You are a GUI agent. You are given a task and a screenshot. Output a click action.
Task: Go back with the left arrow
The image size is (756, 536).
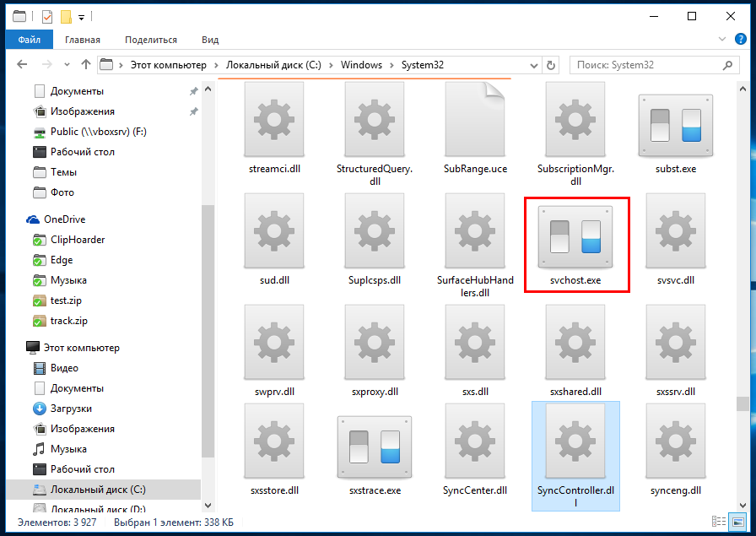[x=22, y=64]
